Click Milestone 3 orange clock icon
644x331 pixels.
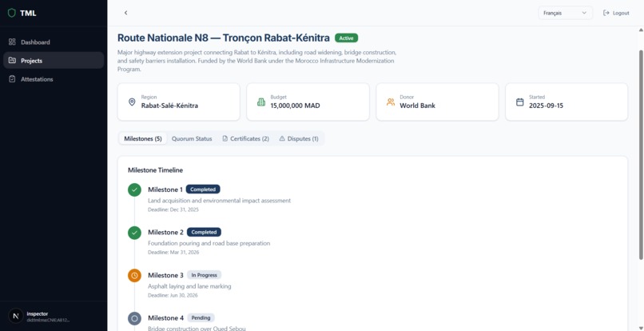tap(134, 276)
